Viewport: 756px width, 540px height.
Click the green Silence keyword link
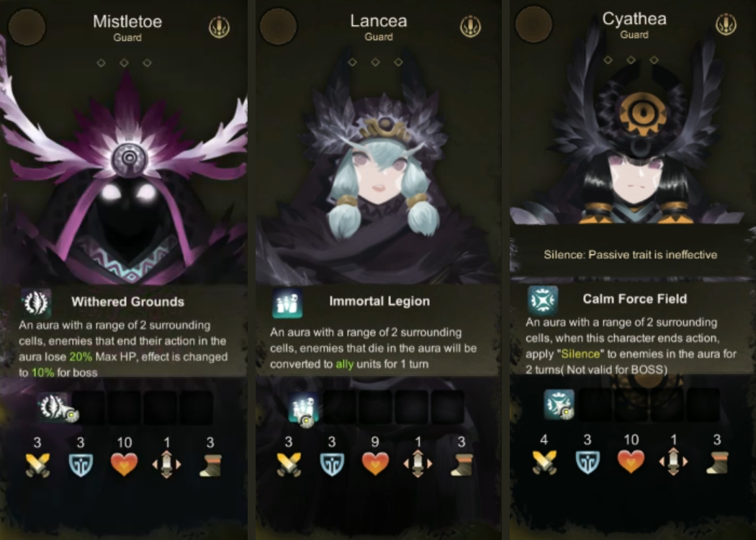click(580, 354)
